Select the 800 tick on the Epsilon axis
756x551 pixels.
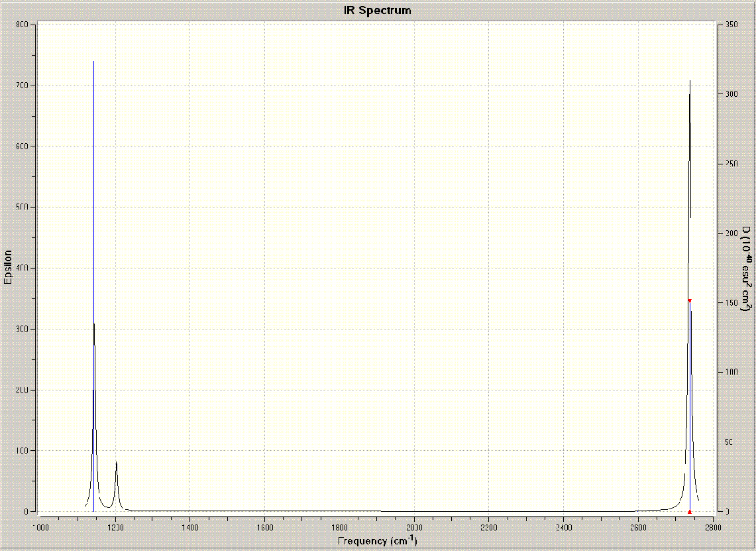tap(22, 25)
